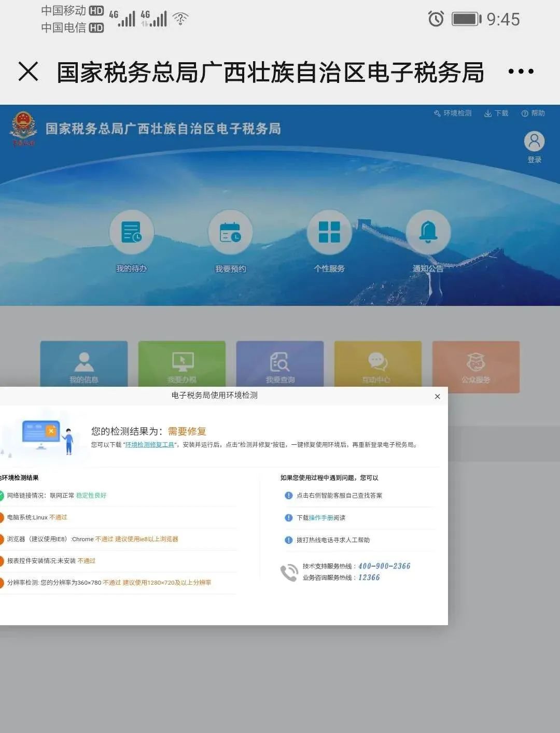
Task: Select the 我要查询 tile
Action: click(x=280, y=364)
